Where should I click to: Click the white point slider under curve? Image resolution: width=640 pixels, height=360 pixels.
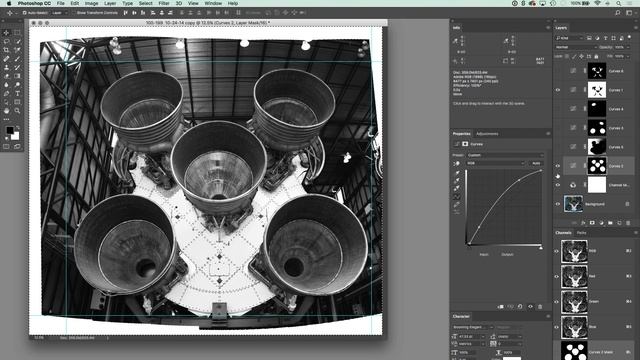coord(541,247)
